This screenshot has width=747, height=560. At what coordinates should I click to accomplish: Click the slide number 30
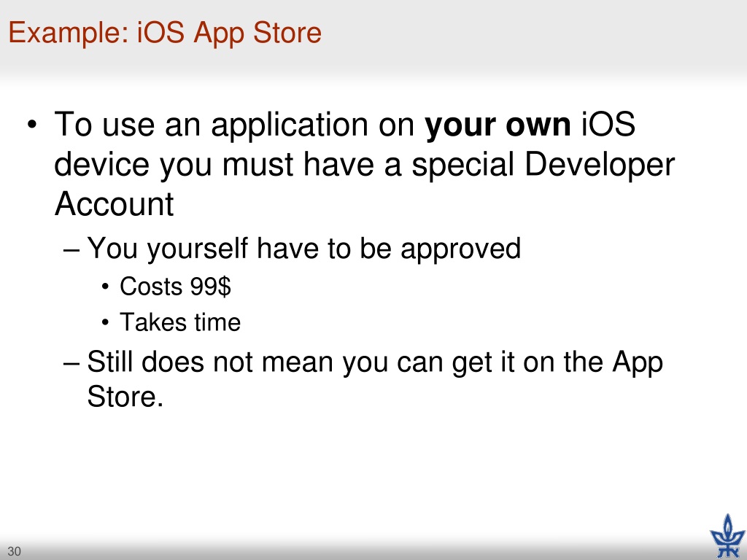point(15,551)
